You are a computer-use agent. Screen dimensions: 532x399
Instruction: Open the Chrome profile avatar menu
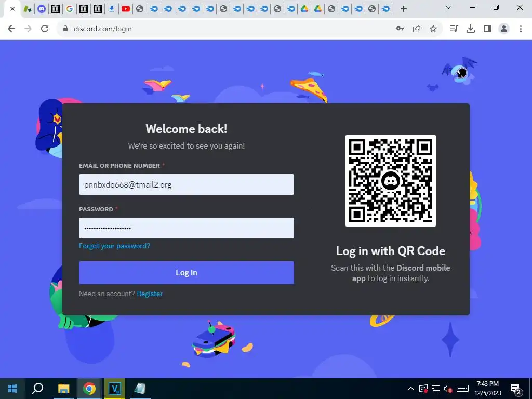(504, 29)
